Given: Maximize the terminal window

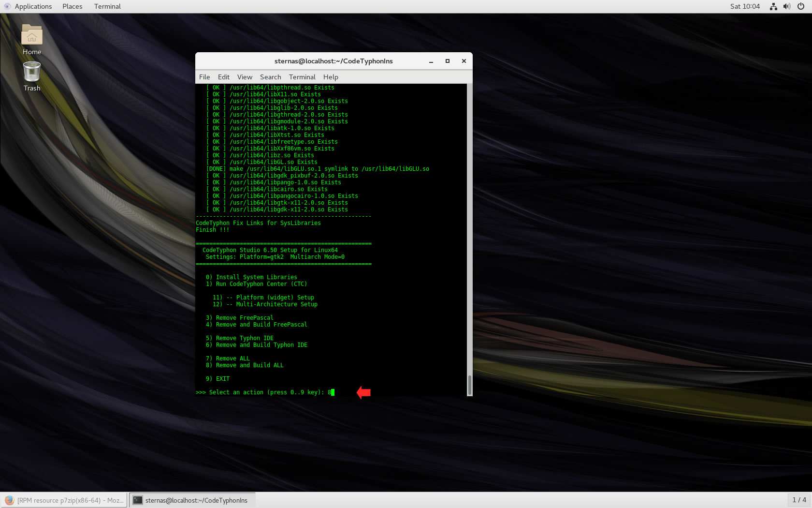Looking at the screenshot, I should pos(448,61).
